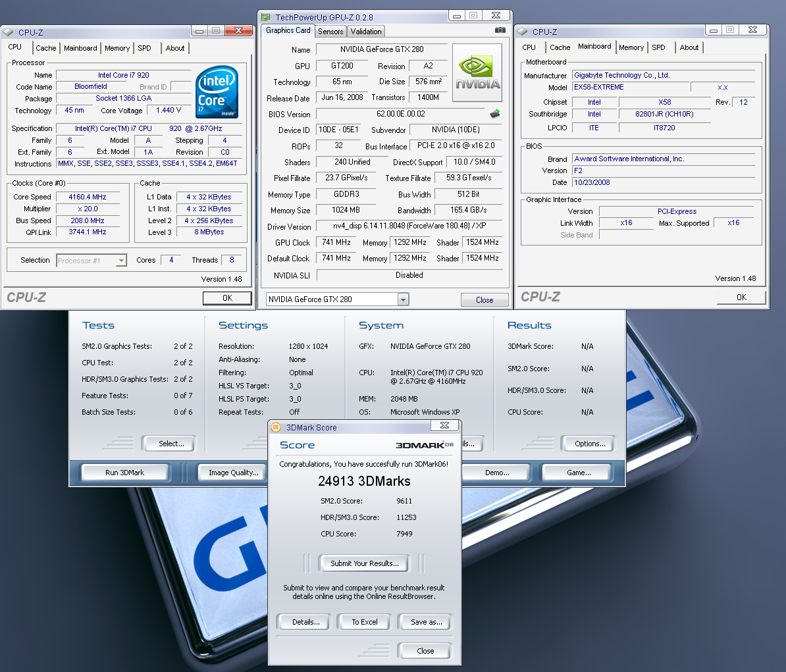786x672 pixels.
Task: Click the Driver Version field in GPU-Z
Action: [409, 226]
